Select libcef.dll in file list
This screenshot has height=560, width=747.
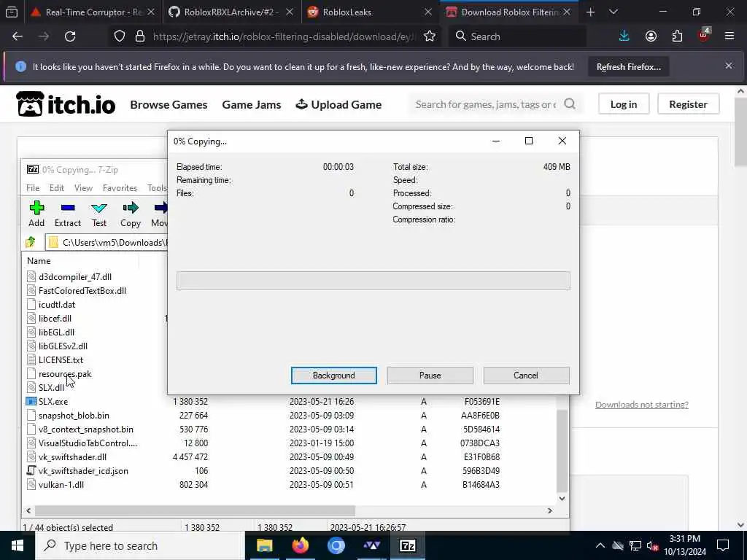[55, 319]
